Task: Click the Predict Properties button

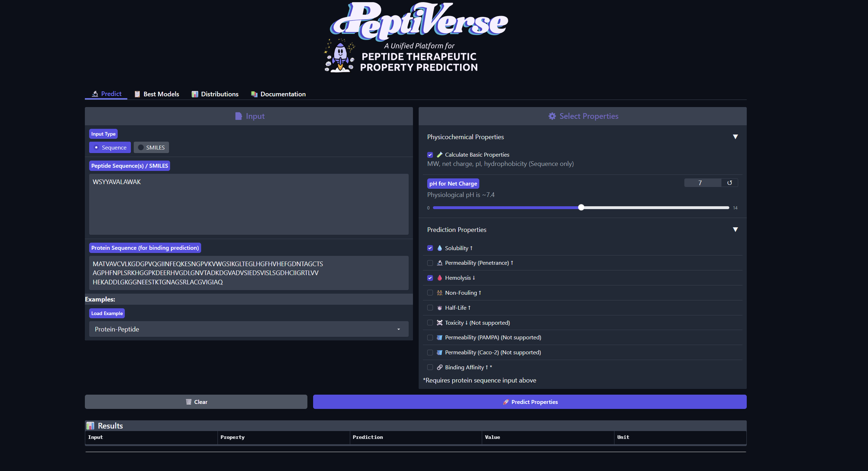Action: pyautogui.click(x=530, y=402)
